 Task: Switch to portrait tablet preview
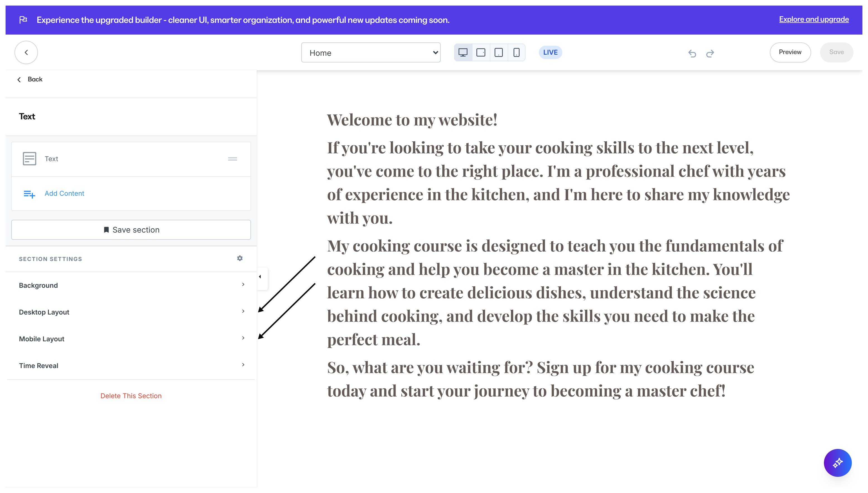(498, 52)
